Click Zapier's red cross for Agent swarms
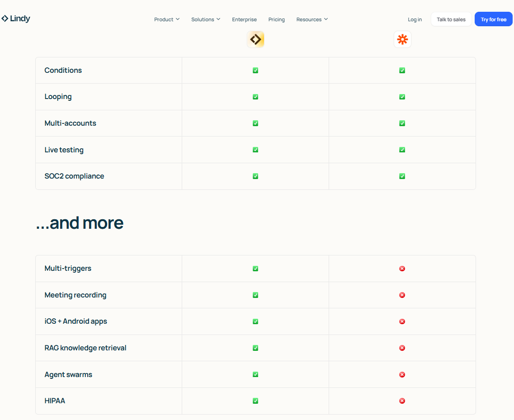 click(402, 374)
